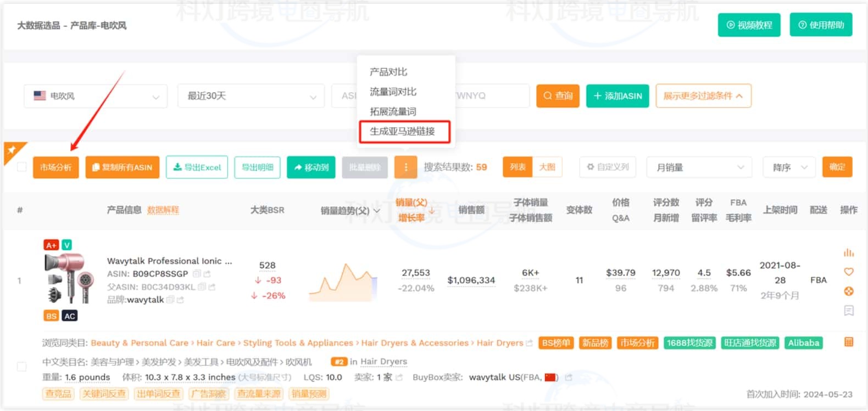Click the heart favorite icon

tap(849, 272)
